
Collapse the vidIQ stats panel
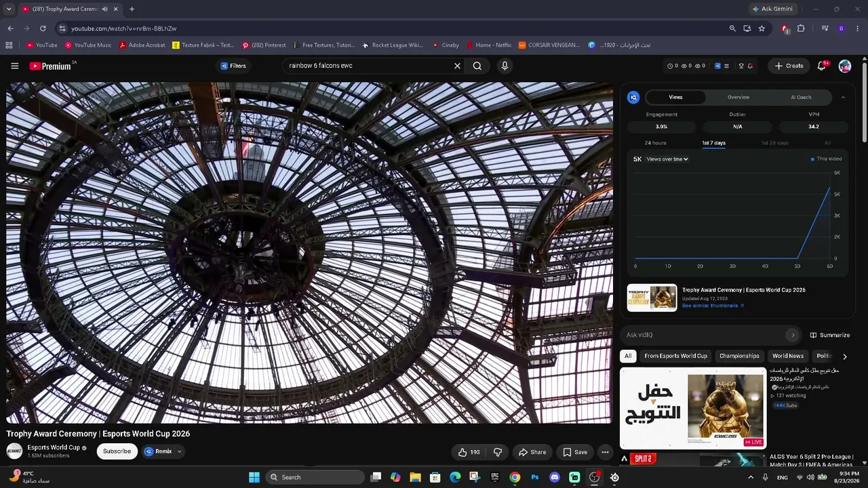[x=843, y=97]
